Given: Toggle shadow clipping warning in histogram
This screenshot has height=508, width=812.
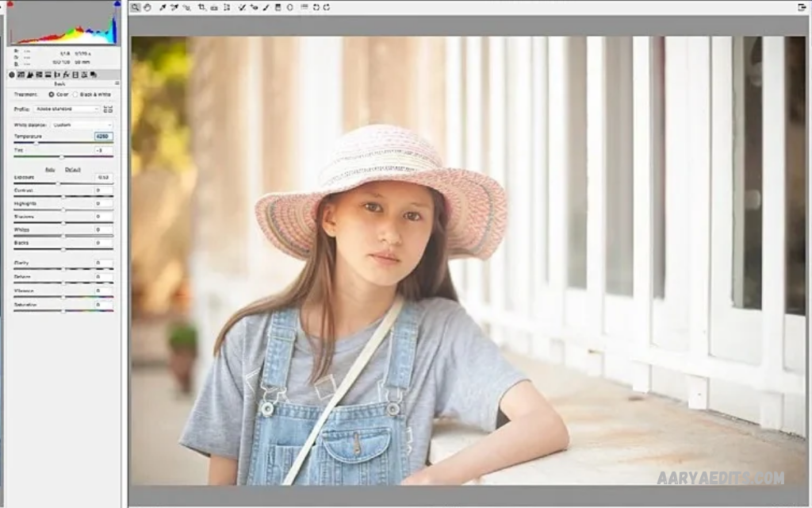Looking at the screenshot, I should [x=10, y=4].
